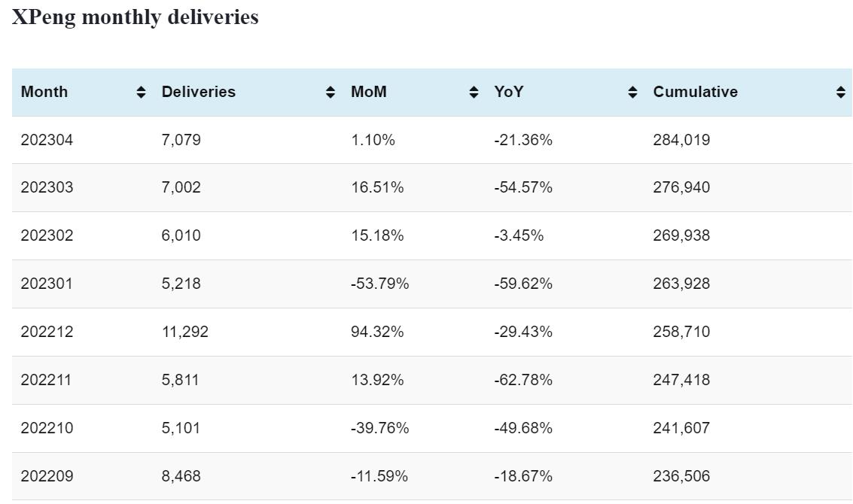Click the -39.76% MoM value
This screenshot has height=504, width=853.
pyautogui.click(x=380, y=428)
